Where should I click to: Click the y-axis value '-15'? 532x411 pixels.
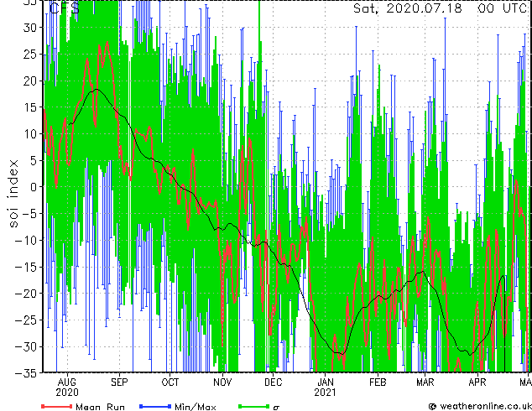pos(26,267)
